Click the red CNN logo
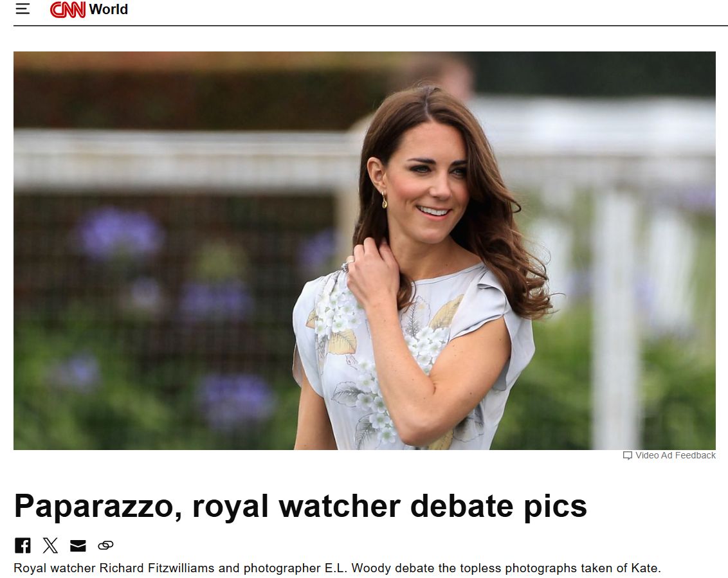728x578 pixels. (68, 9)
